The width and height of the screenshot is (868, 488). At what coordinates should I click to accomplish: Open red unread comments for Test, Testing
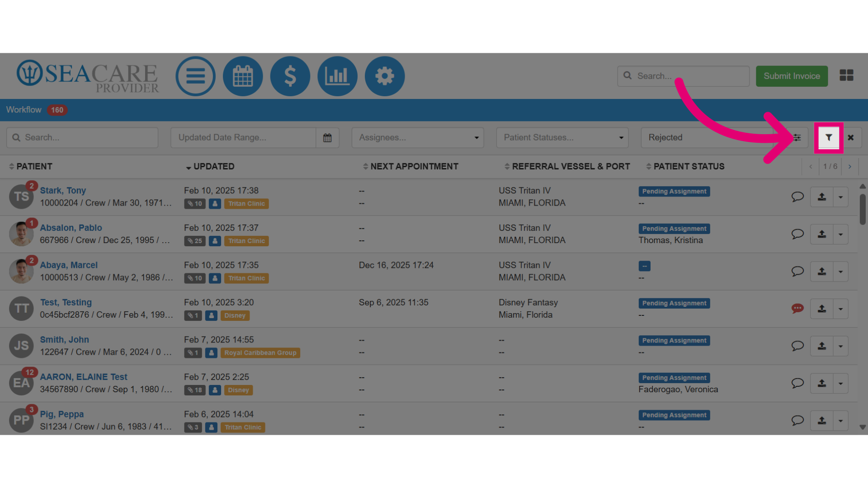click(797, 309)
